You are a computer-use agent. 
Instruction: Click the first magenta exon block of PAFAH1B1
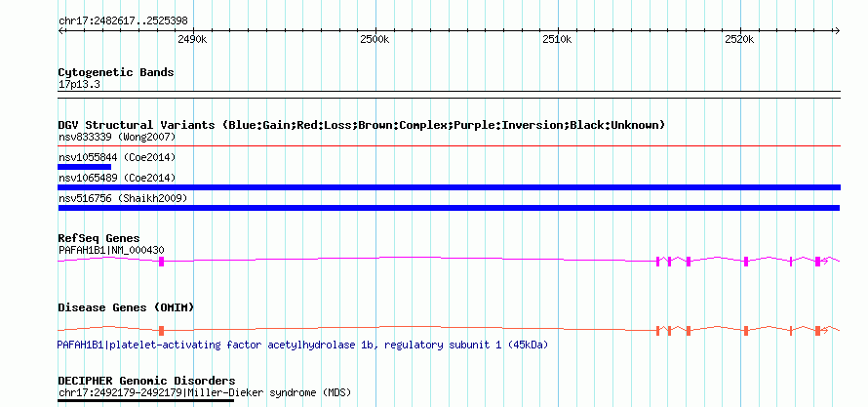(162, 262)
